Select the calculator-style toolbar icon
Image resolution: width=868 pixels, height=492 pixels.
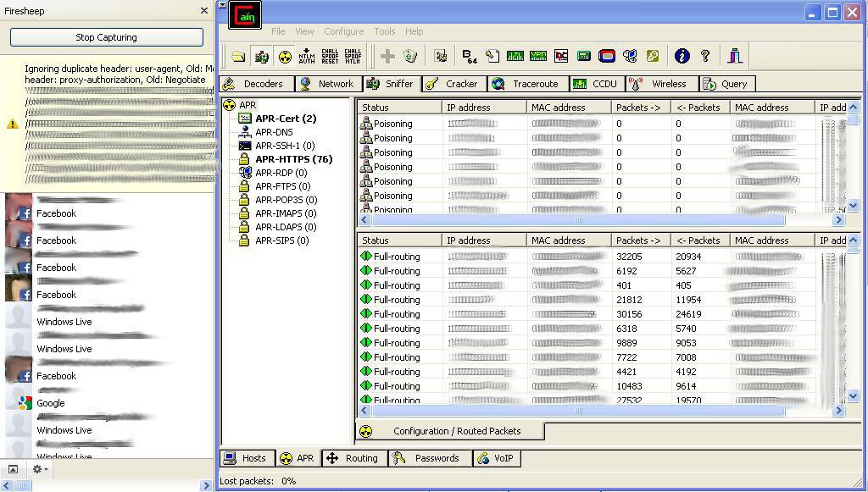click(583, 55)
